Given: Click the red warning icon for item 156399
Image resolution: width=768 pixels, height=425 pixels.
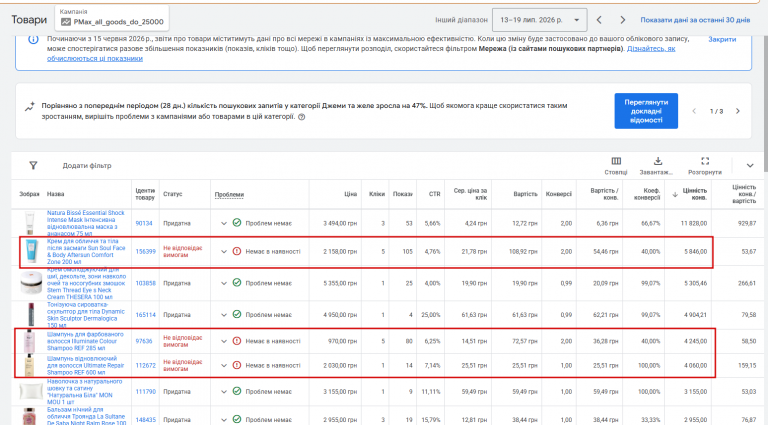Looking at the screenshot, I should coord(237,251).
